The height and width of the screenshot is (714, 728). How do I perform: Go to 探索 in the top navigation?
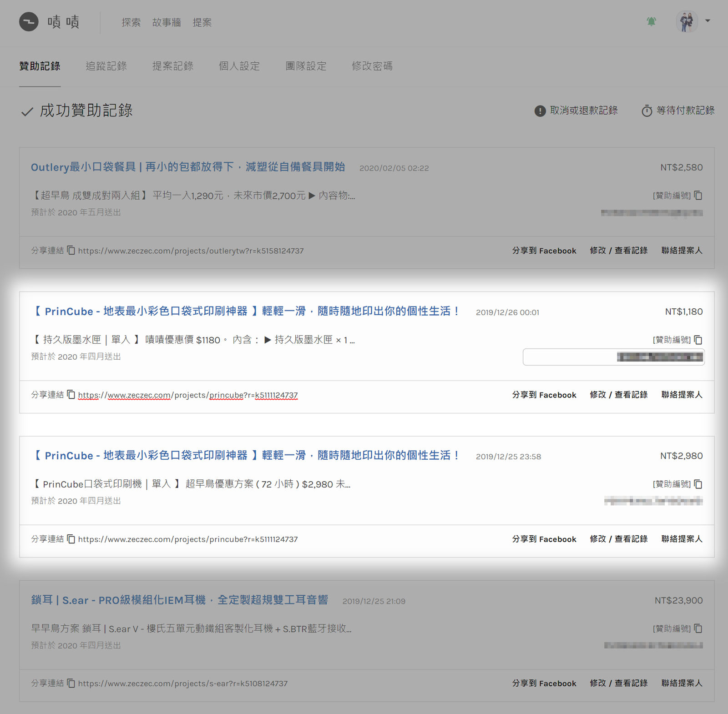point(131,22)
